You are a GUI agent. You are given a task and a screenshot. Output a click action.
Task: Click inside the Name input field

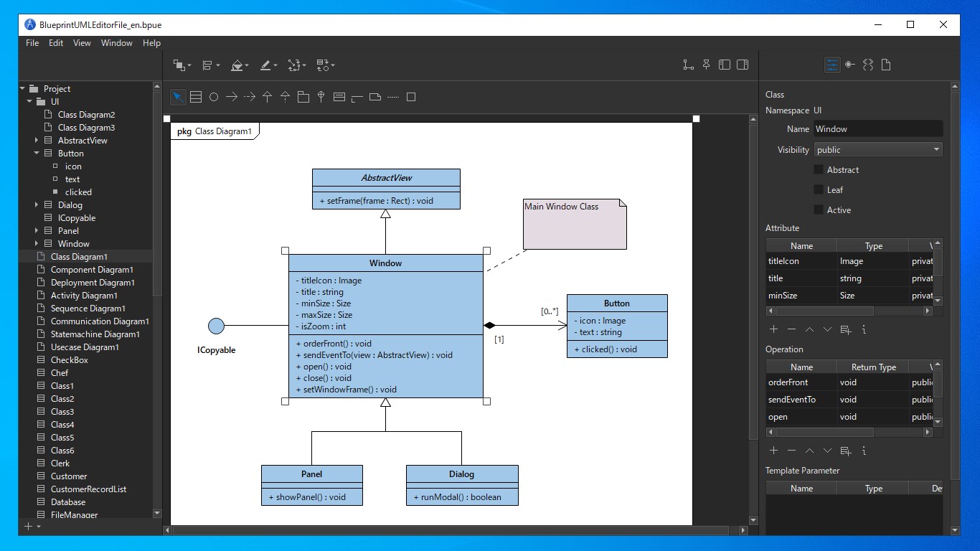pos(878,127)
